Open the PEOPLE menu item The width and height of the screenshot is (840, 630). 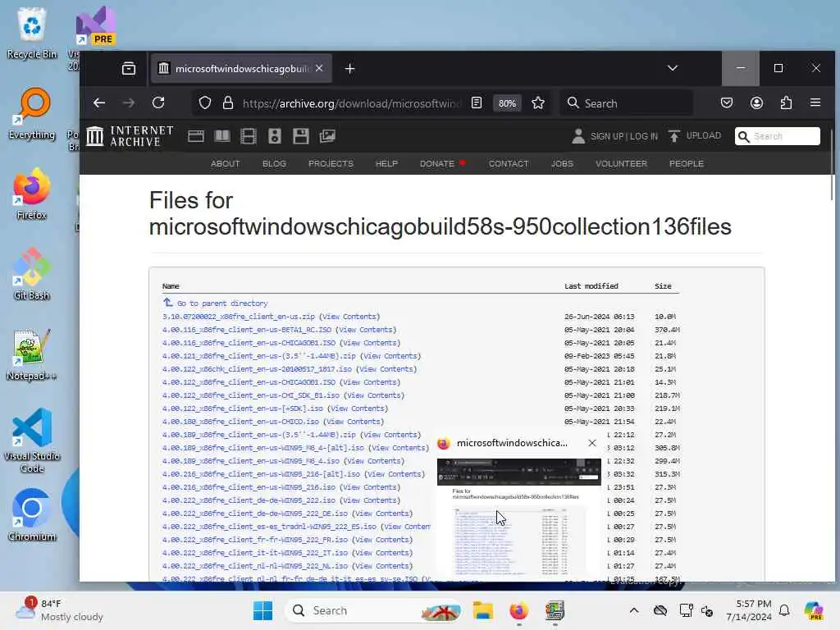[687, 163]
